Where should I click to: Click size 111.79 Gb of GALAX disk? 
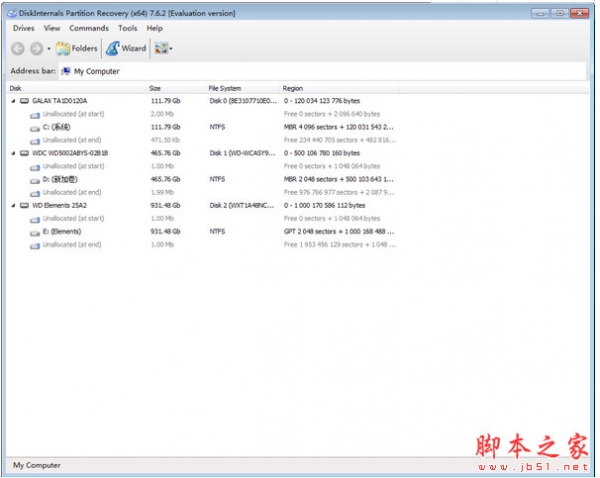point(165,101)
